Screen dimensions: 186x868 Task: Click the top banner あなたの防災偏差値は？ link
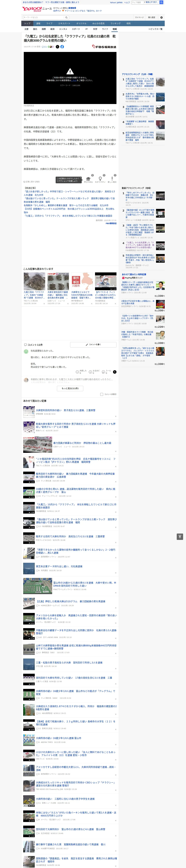click(x=33, y=2)
